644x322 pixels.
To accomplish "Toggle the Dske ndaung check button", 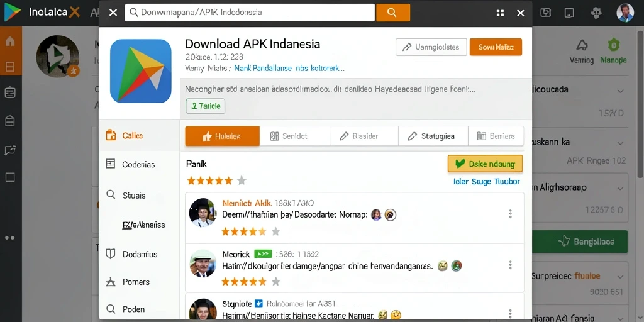I will 485,164.
